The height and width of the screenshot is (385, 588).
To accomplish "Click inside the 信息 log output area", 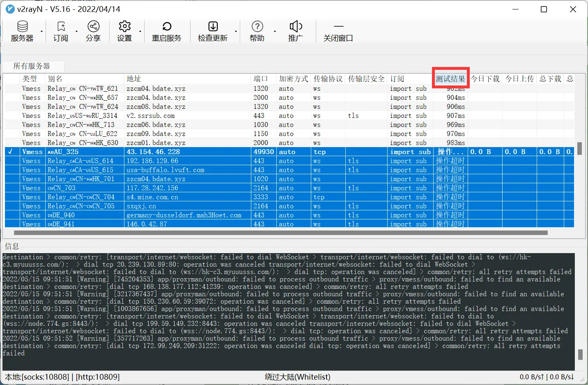I will tap(288, 311).
